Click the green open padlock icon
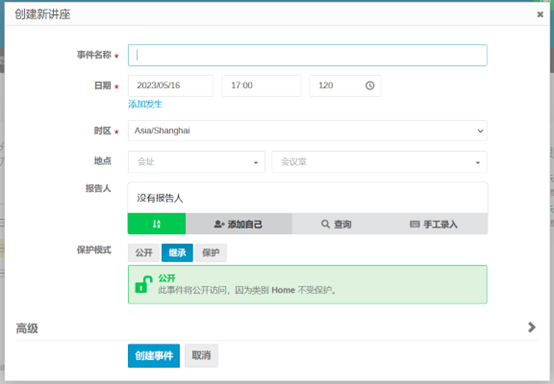554x384 pixels. coord(143,284)
